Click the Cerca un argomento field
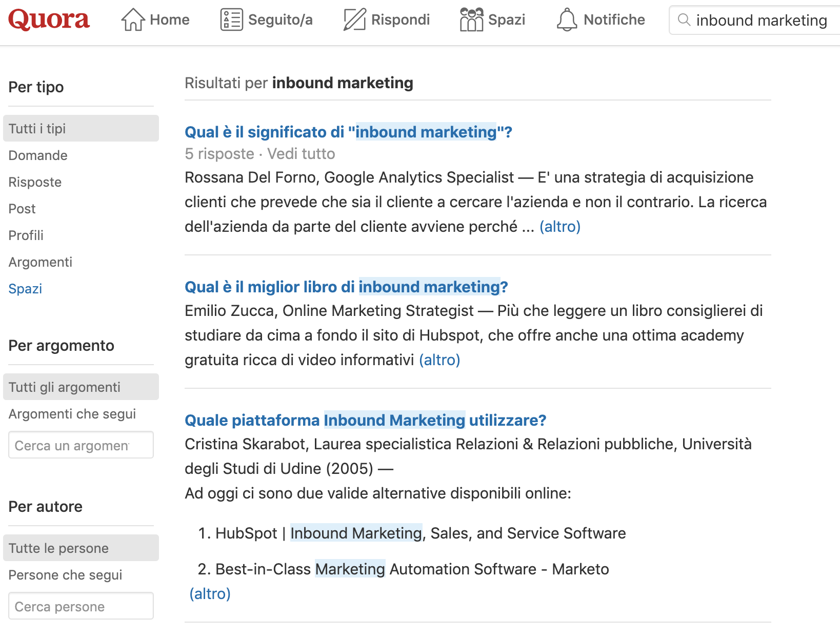 81,445
